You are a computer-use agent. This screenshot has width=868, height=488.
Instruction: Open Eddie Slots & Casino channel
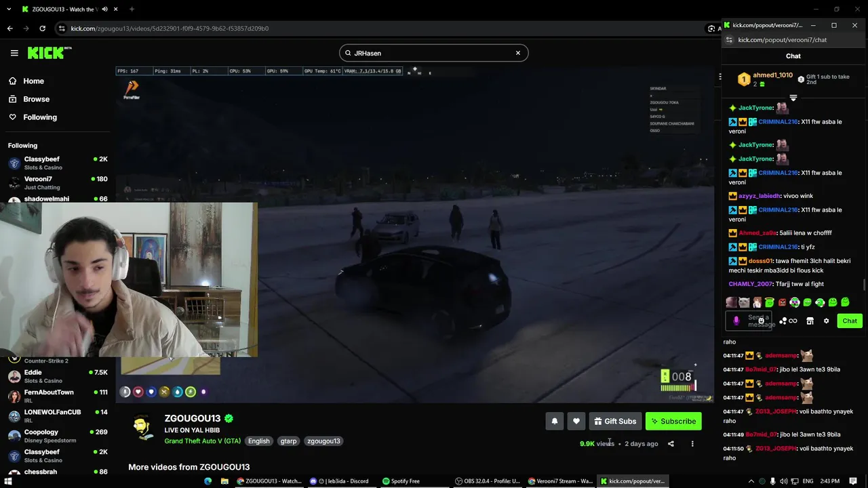tap(57, 376)
